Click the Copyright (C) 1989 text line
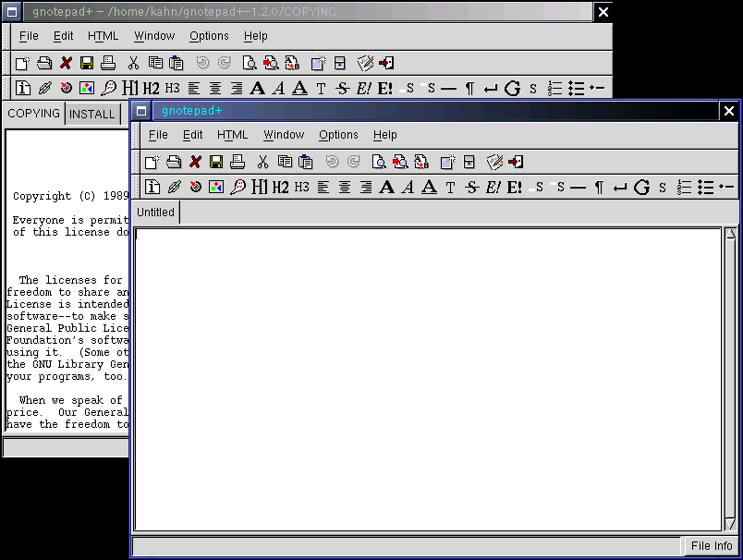This screenshot has width=743, height=560. (x=70, y=196)
